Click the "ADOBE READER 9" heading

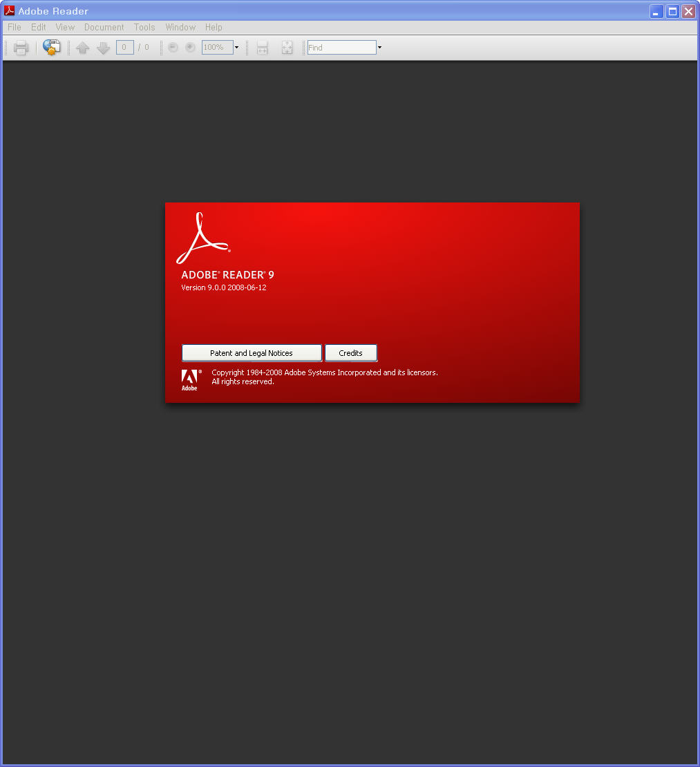(227, 275)
